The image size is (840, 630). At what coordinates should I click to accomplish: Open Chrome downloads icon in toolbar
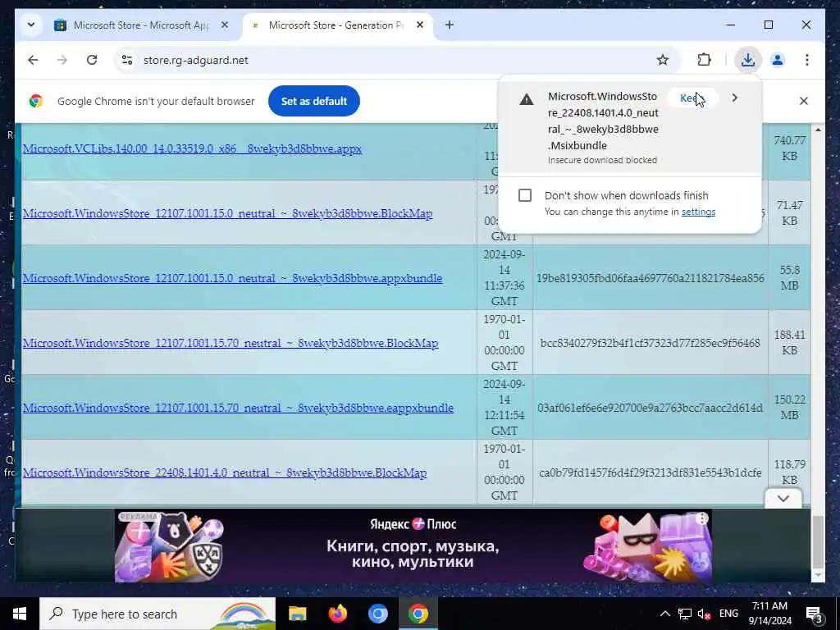748,60
